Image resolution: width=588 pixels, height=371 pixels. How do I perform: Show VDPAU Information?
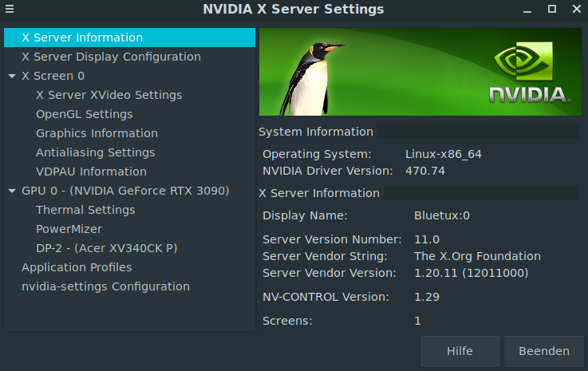pos(91,172)
